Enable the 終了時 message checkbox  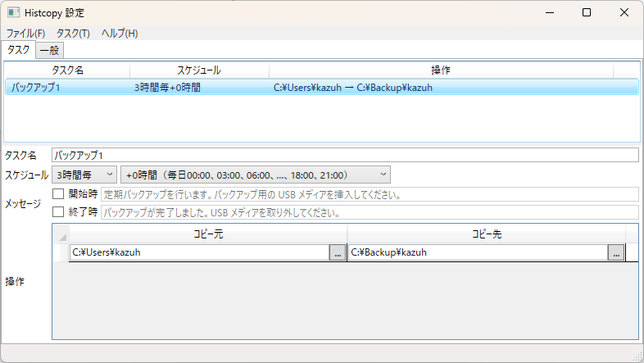tap(58, 212)
